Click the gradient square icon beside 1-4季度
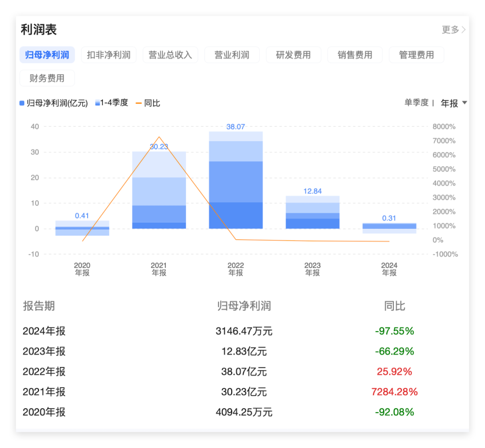Screen dimensions: 485x448 97,103
